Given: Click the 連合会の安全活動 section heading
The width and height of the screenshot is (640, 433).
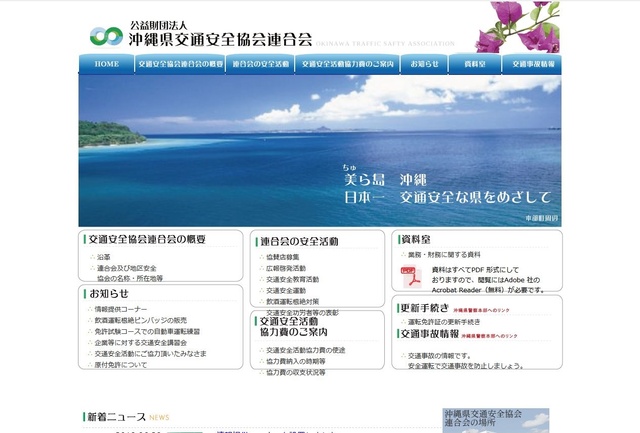Looking at the screenshot, I should [299, 242].
